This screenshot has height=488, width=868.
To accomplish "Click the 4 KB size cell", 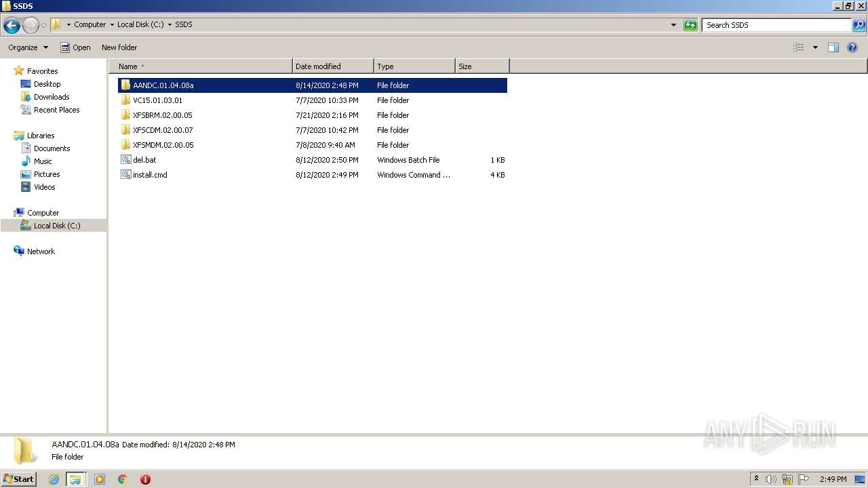I will pyautogui.click(x=497, y=175).
